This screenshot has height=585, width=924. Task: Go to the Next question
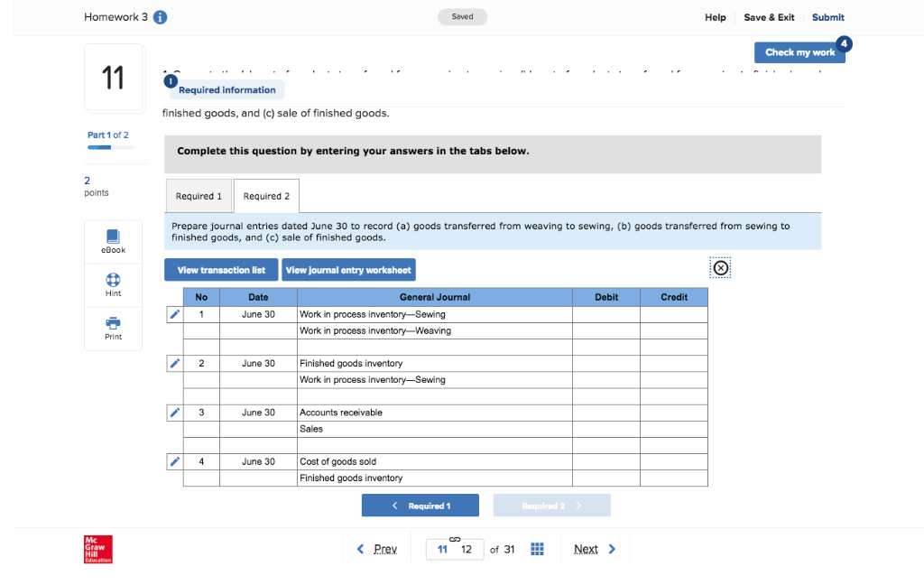pyautogui.click(x=595, y=549)
